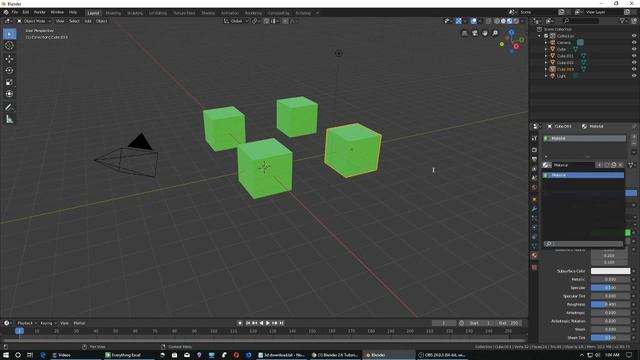The height and width of the screenshot is (360, 640).
Task: Open the File menu
Action: point(15,13)
